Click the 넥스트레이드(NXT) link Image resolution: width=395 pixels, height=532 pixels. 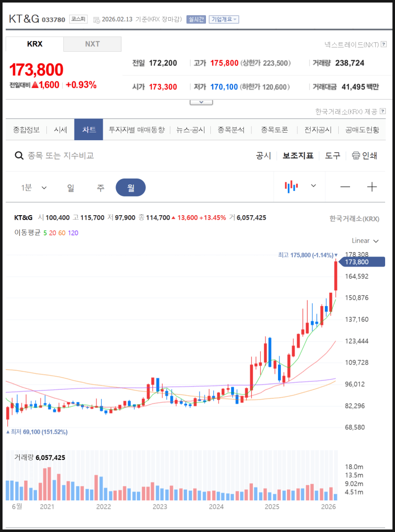pyautogui.click(x=352, y=44)
